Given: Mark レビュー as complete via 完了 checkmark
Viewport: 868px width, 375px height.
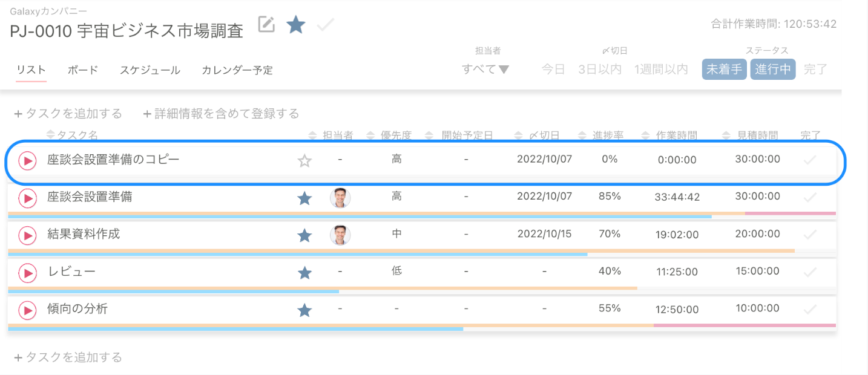Looking at the screenshot, I should pyautogui.click(x=809, y=272).
